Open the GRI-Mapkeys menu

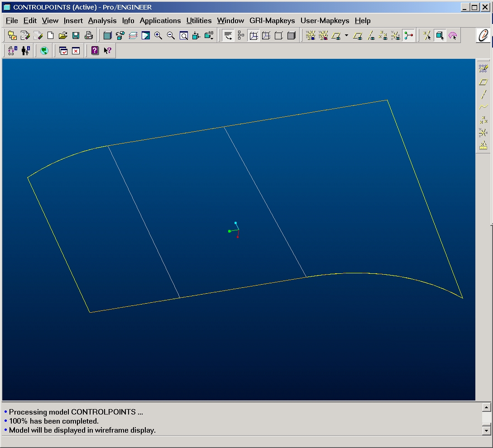click(272, 21)
